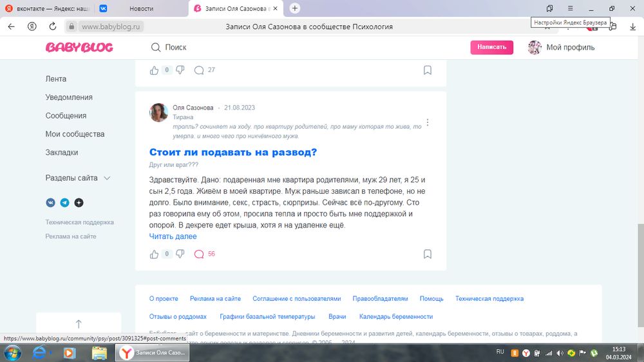Open the VK social link in the sidebar
The image size is (644, 362).
coord(50,202)
